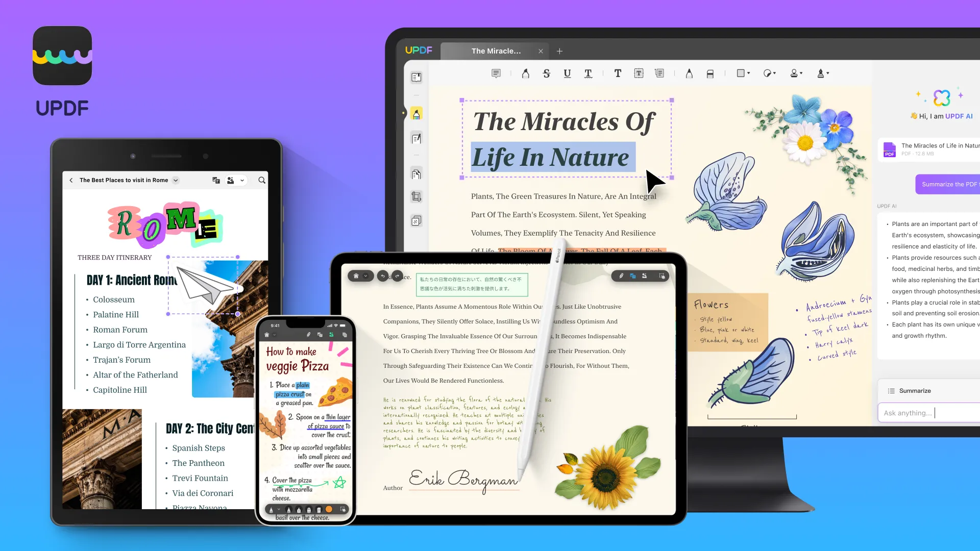Click the Ask anything input field
Viewport: 980px width, 551px height.
(x=932, y=412)
